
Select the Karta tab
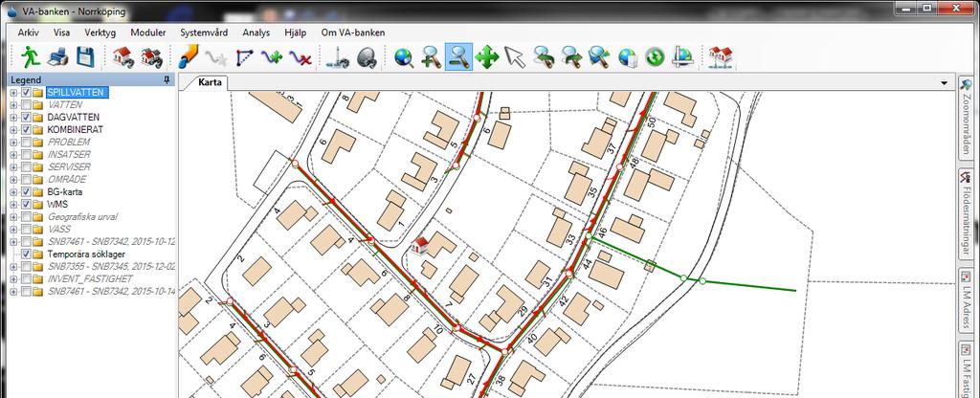coord(210,82)
